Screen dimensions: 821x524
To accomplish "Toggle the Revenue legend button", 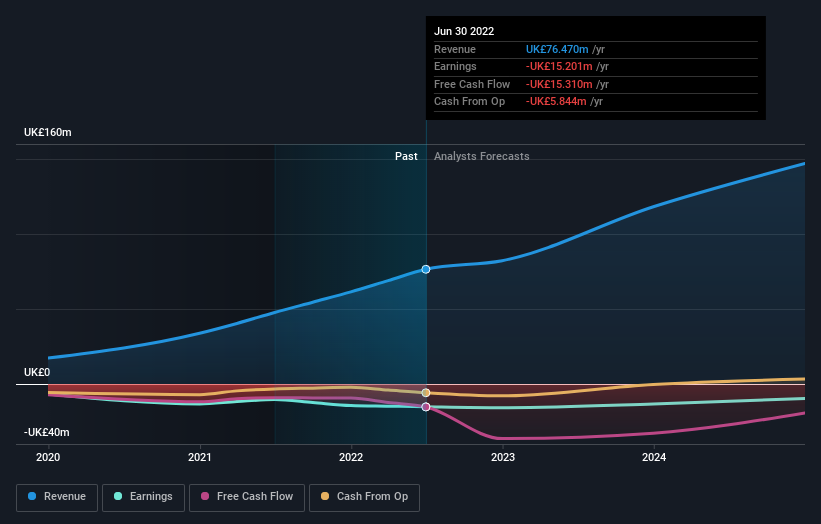I will click(x=57, y=497).
